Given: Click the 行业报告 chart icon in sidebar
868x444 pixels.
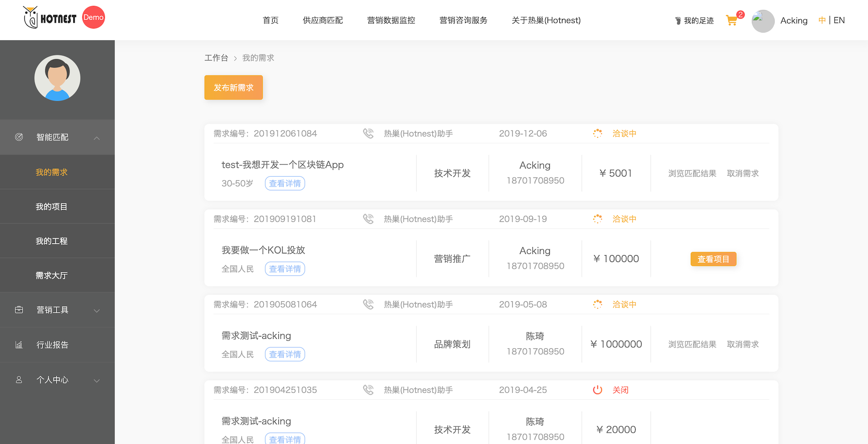Looking at the screenshot, I should pos(19,345).
